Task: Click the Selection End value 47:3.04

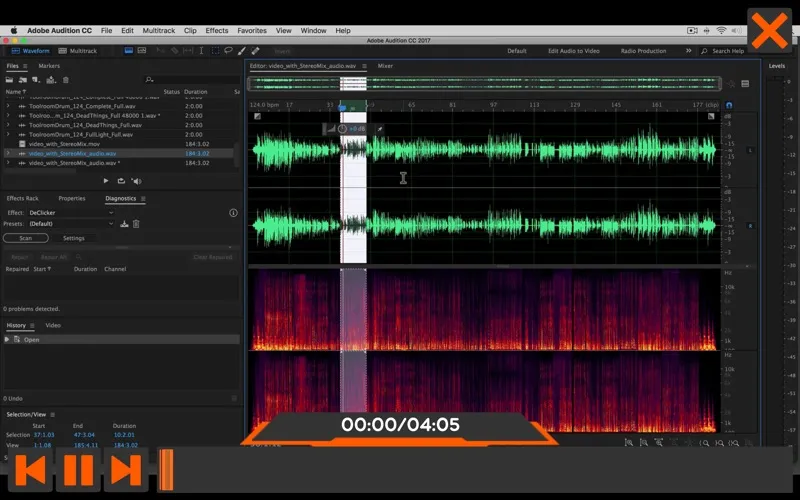Action: (x=85, y=435)
